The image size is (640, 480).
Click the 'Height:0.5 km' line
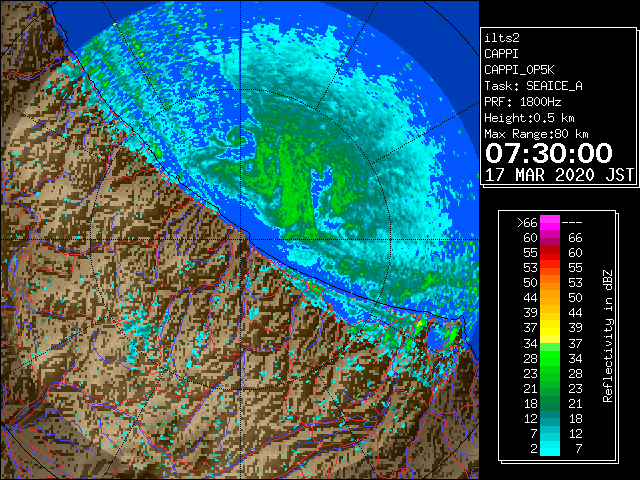pos(529,118)
